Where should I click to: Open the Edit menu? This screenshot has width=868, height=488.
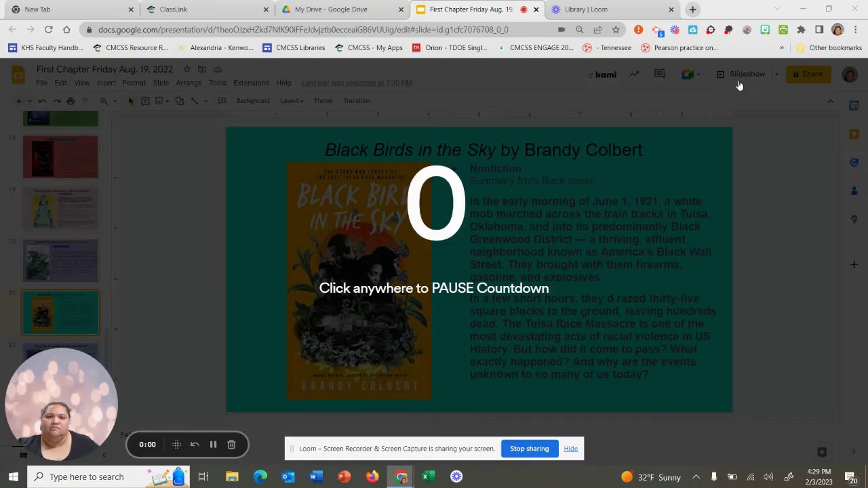[60, 83]
